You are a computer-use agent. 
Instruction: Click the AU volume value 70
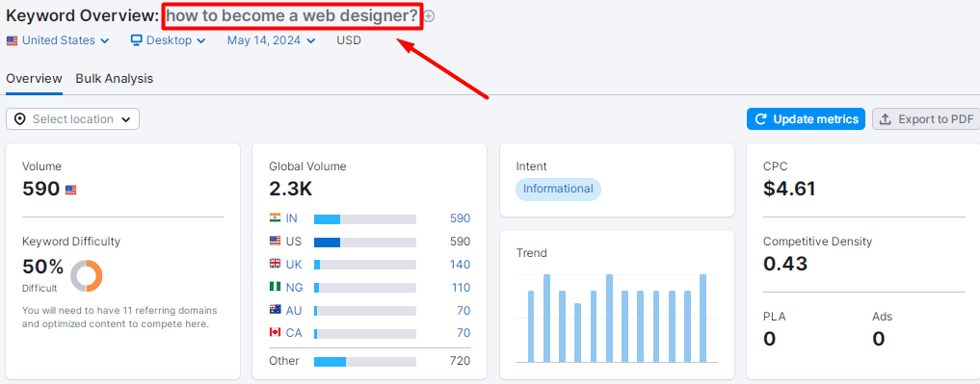(464, 310)
